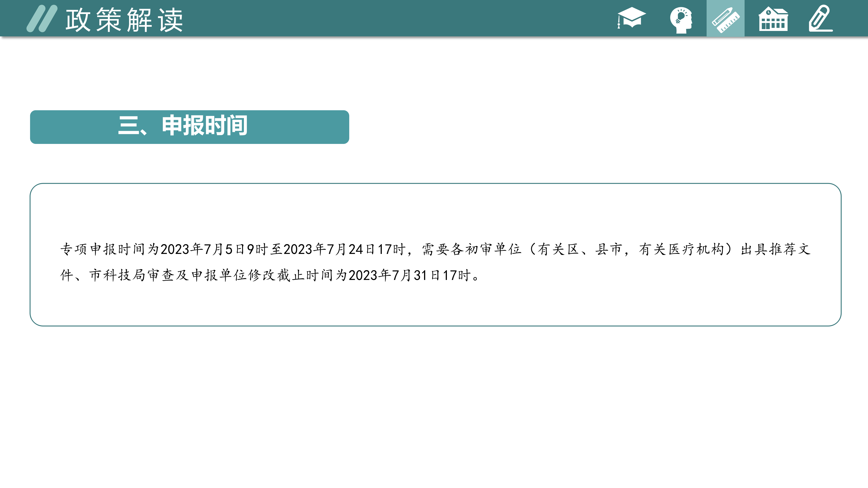Click the double slash decoration beside title
This screenshot has height=488, width=868.
[42, 19]
